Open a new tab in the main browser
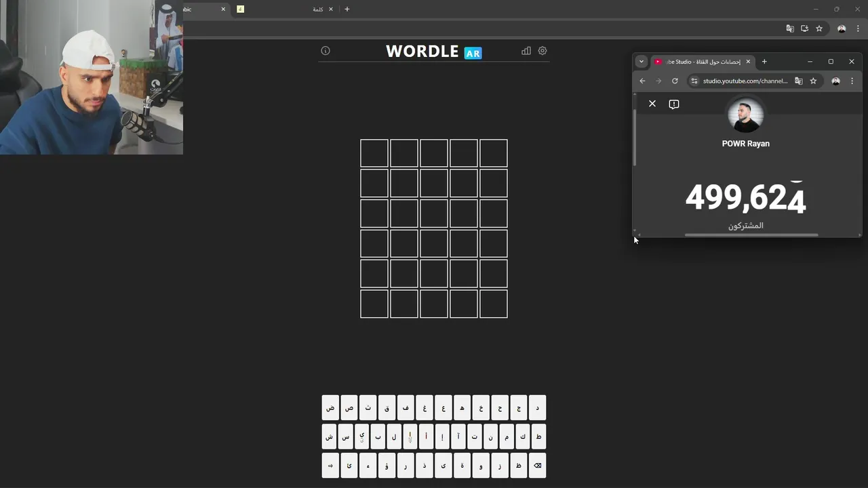Screen dimensions: 868x488 pos(347,9)
